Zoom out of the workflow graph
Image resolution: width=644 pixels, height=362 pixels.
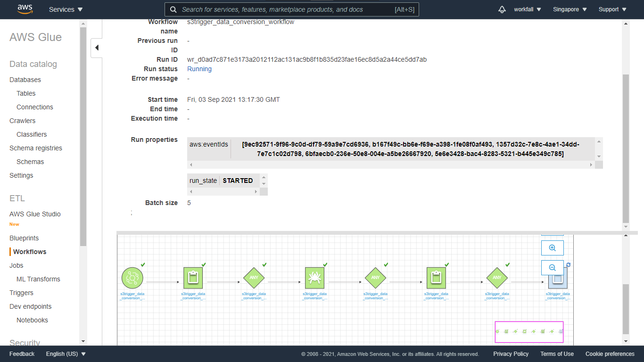[x=552, y=268]
